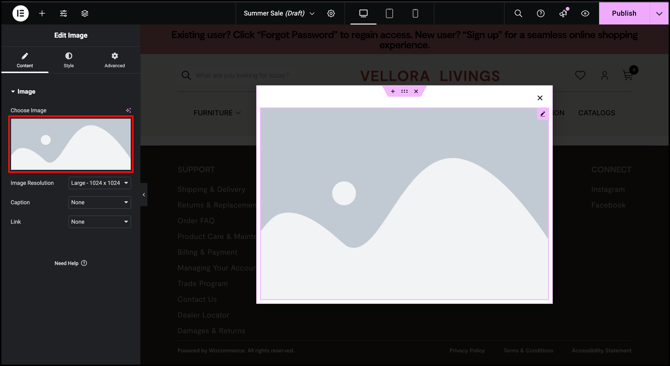
Task: Select the Advanced tab
Action: 115,60
